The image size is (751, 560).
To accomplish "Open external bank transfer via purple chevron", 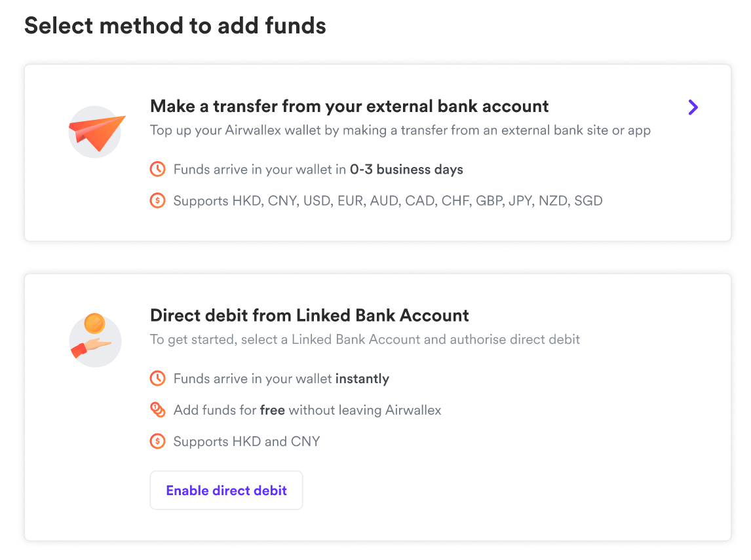I will coord(693,107).
